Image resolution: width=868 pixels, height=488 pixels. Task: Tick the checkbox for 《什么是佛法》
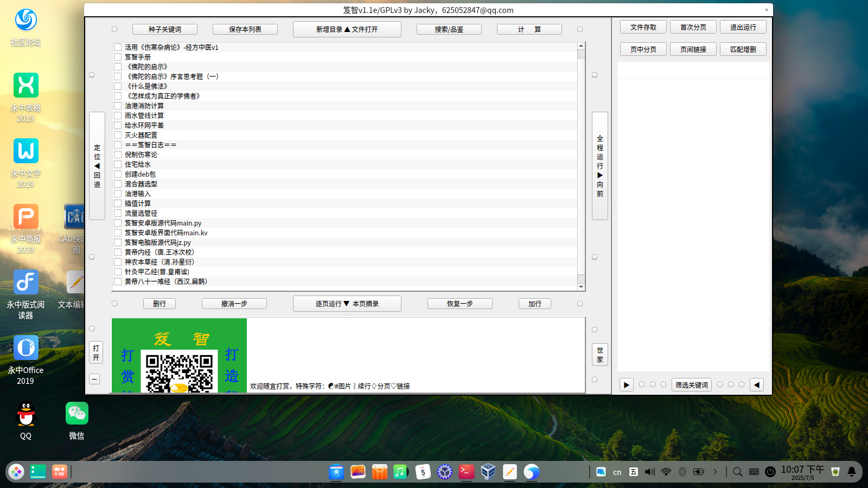coord(118,86)
